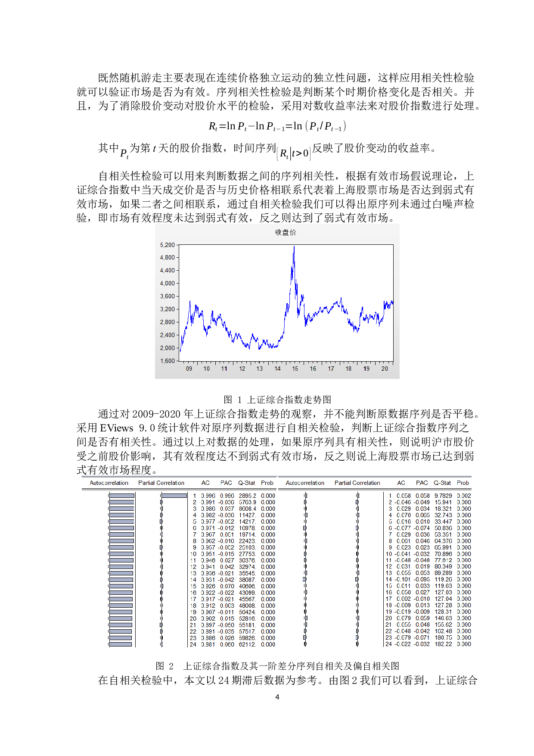Click right table's Q-Stat column header

pos(442,483)
